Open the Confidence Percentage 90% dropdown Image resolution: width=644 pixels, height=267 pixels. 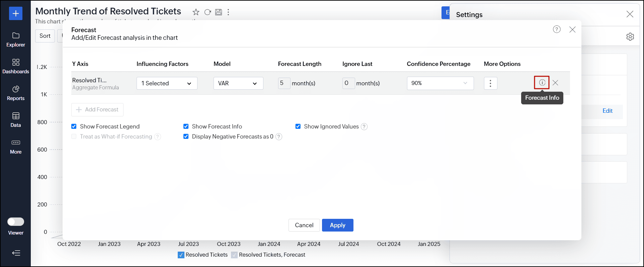click(x=440, y=83)
